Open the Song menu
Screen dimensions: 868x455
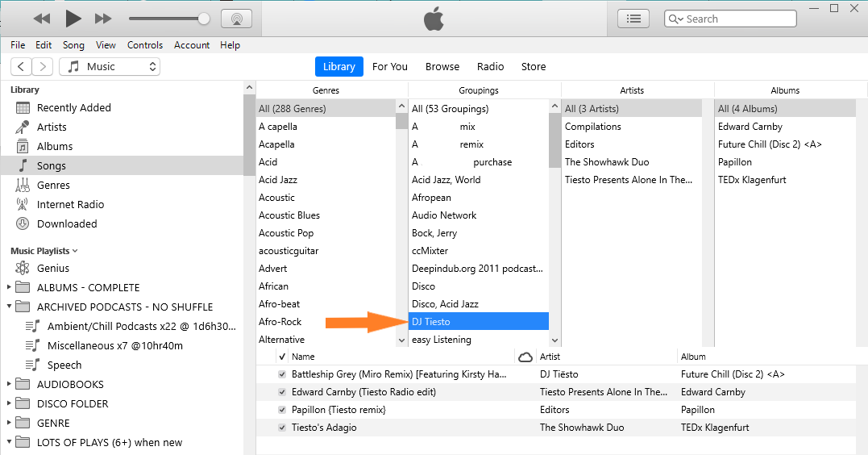(73, 45)
